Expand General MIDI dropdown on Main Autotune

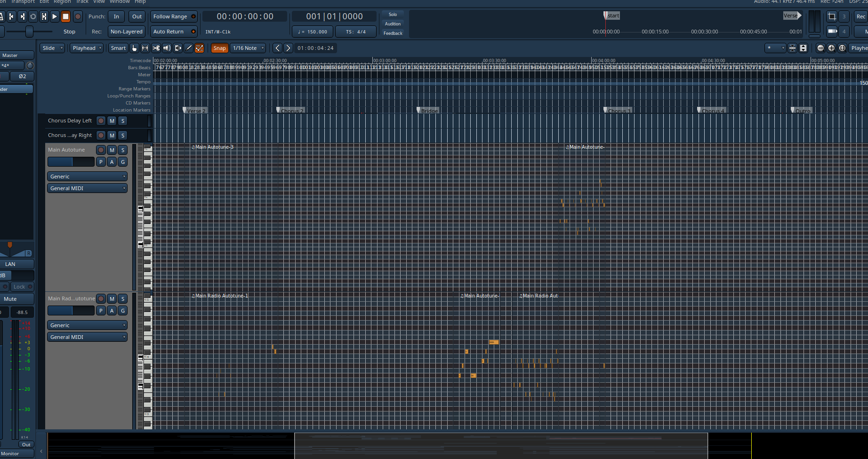click(87, 188)
